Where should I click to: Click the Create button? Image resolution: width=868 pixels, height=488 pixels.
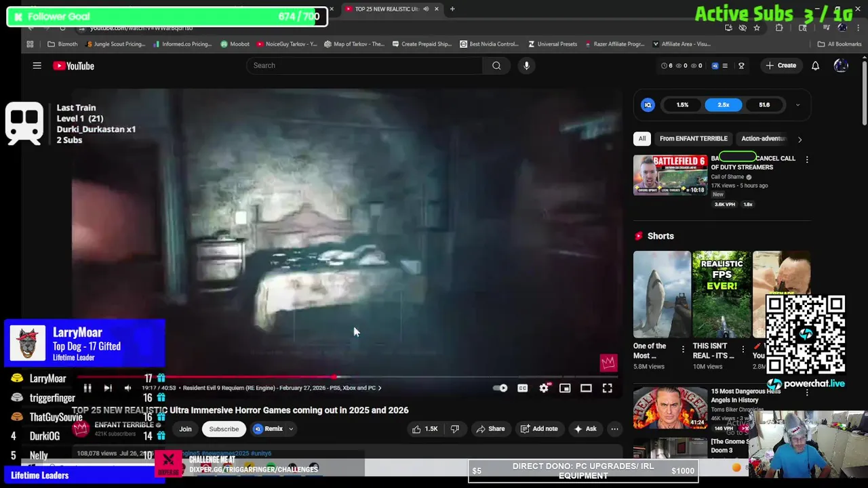[x=781, y=66]
